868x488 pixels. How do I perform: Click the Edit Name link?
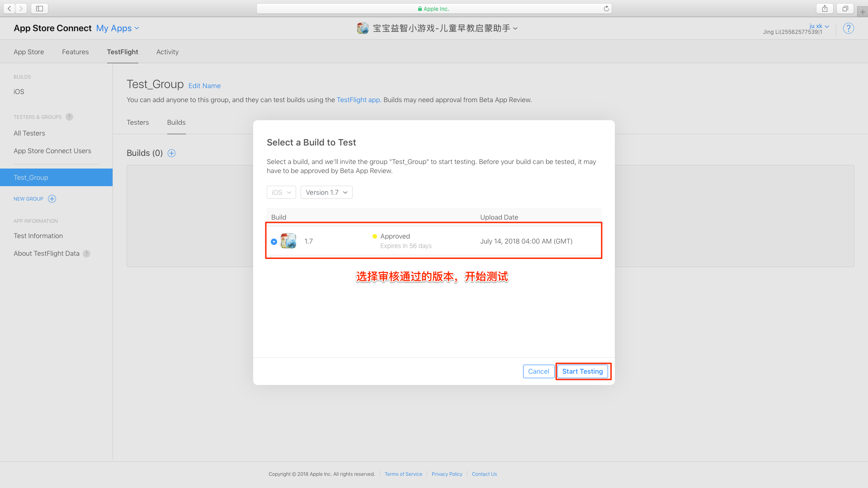click(x=204, y=86)
